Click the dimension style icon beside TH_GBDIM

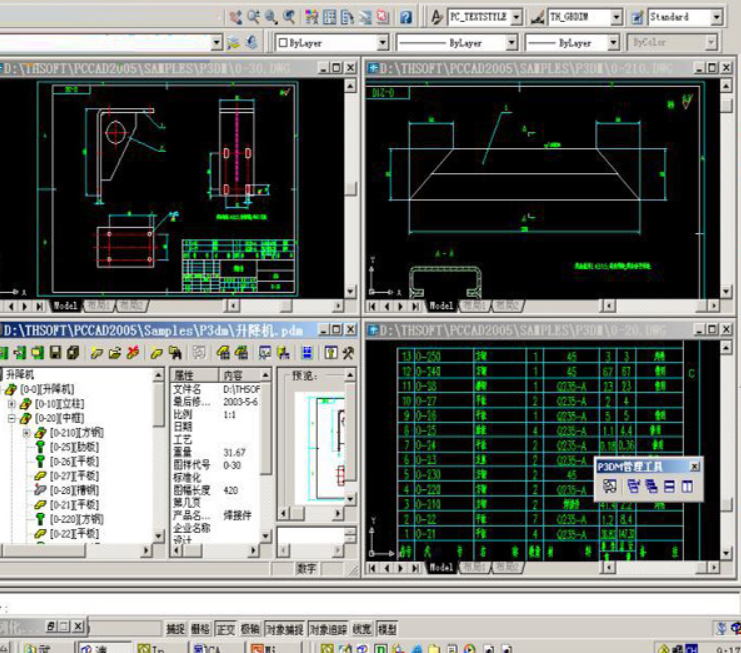(x=536, y=17)
